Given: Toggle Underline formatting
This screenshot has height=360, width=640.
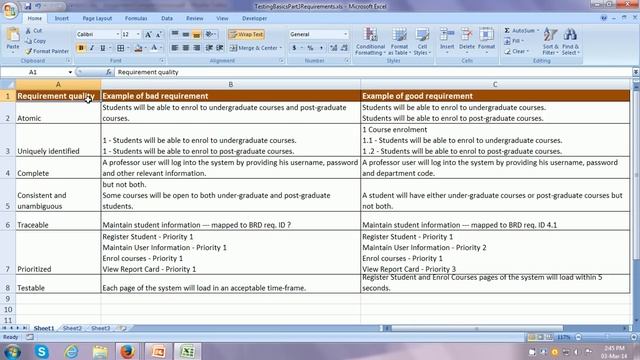Looking at the screenshot, I should pos(102,48).
